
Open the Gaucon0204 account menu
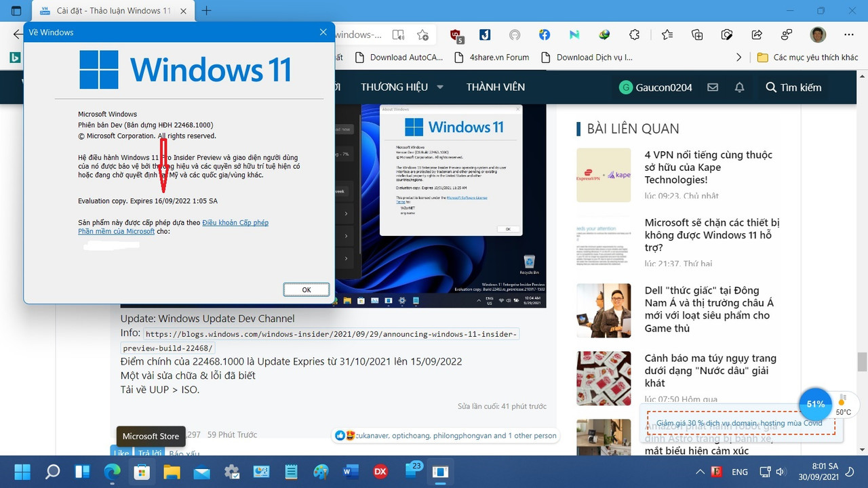pyautogui.click(x=655, y=87)
